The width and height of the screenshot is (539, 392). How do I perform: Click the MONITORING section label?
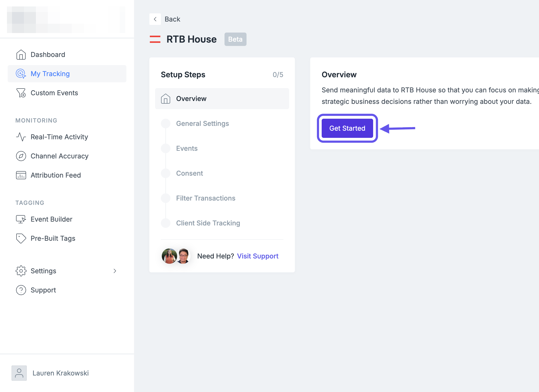coord(36,120)
